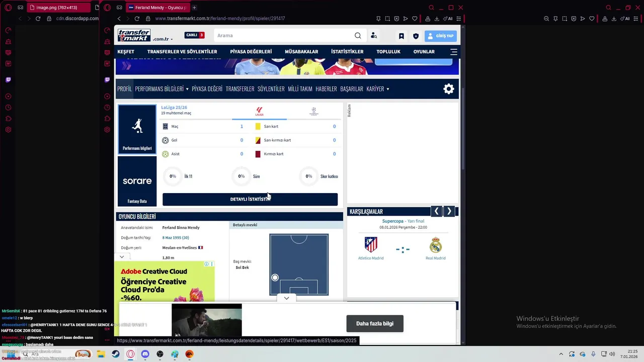This screenshot has width=644, height=362.
Task: Show previous match in KARŞILAŞMALAR
Action: 436,212
